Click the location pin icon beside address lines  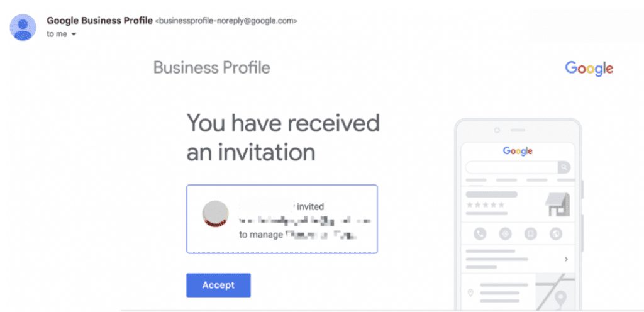click(470, 293)
